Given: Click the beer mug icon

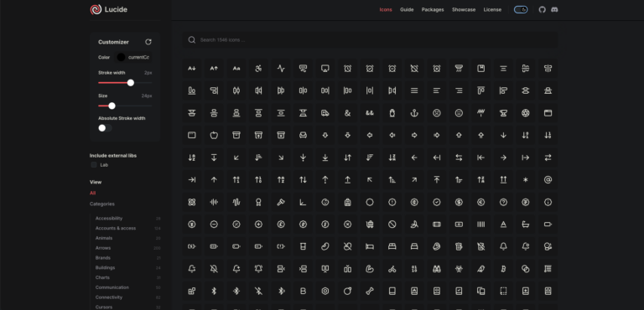Looking at the screenshot, I should (x=459, y=246).
